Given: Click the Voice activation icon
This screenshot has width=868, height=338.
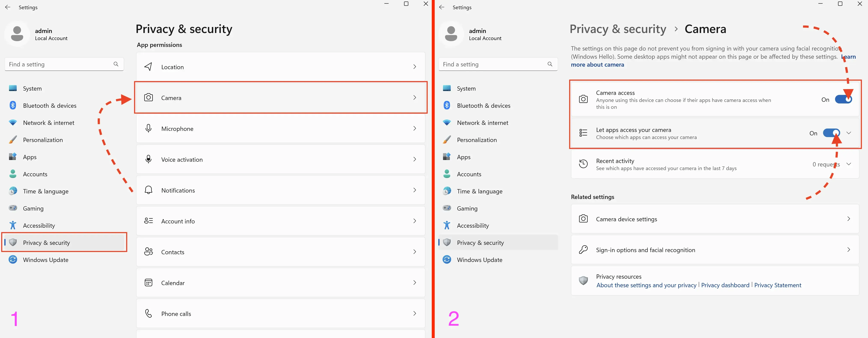Looking at the screenshot, I should (x=148, y=159).
